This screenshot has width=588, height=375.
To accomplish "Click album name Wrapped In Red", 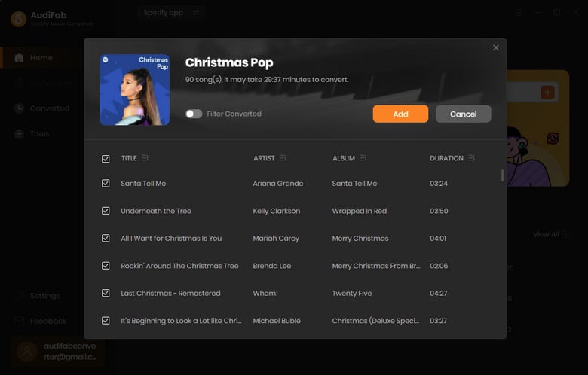I will (x=360, y=211).
